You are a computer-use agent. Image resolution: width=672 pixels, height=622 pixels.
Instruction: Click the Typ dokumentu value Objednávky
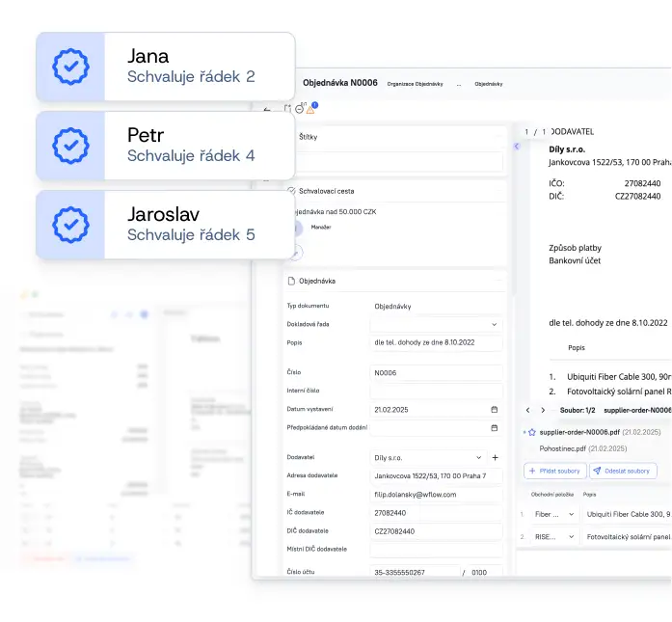[392, 307]
